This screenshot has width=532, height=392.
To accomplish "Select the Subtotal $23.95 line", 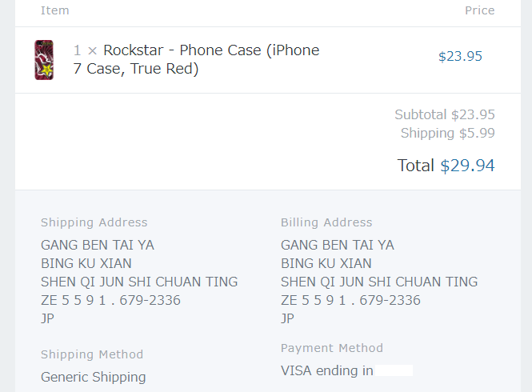I will (445, 114).
